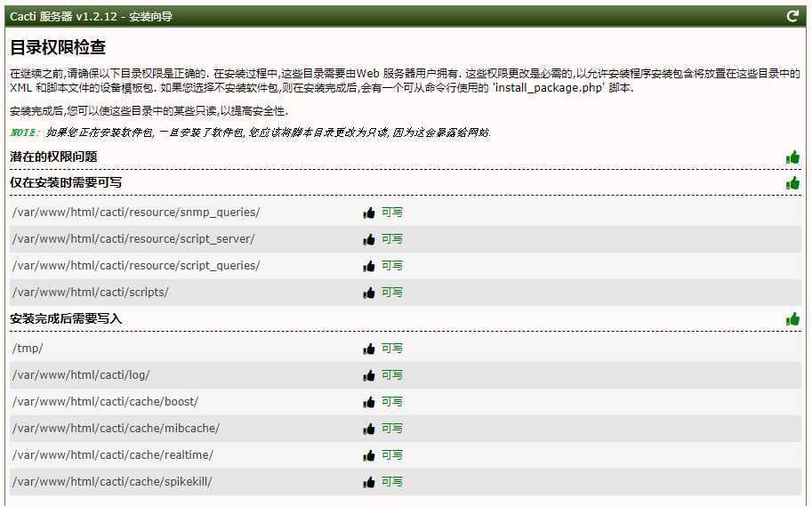Click 可写 status in the cache/boost/ row
The height and width of the screenshot is (506, 812).
[392, 402]
